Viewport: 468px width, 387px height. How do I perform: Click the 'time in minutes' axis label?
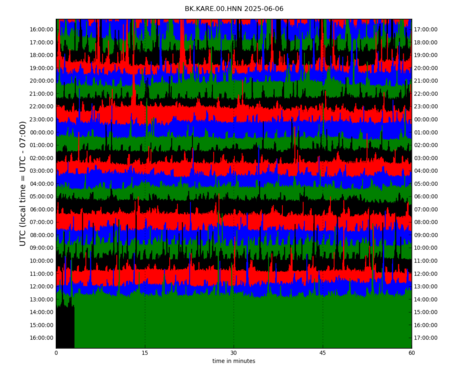click(234, 361)
